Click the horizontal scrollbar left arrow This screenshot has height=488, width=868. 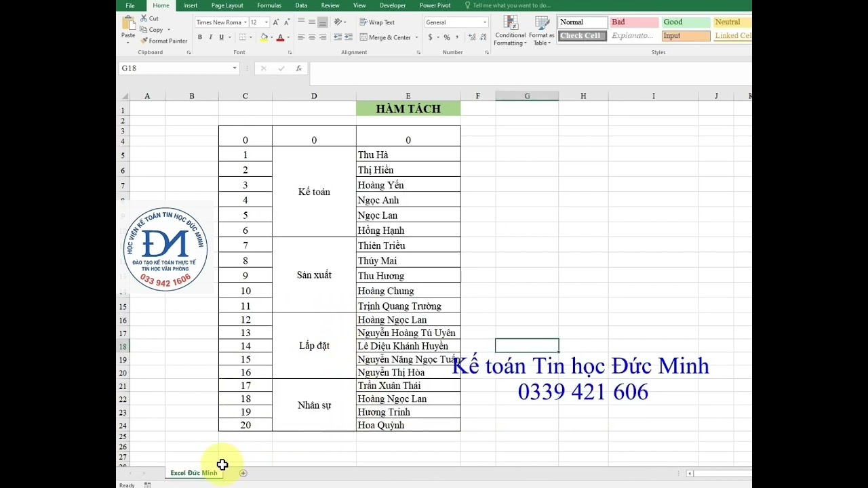[x=690, y=473]
